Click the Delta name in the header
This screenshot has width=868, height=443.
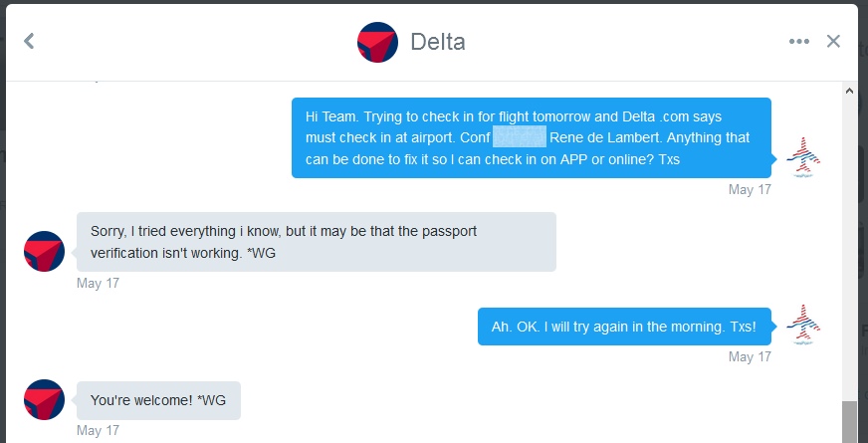tap(438, 42)
